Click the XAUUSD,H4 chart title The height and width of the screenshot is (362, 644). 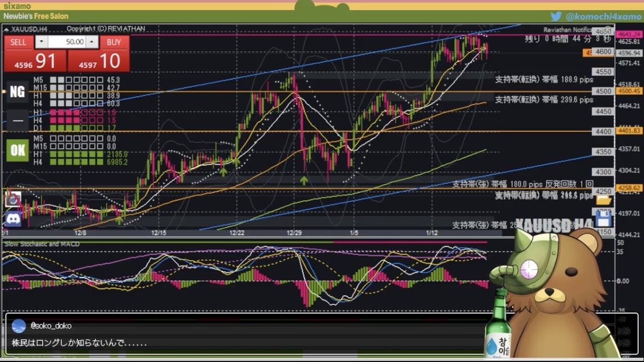coord(28,29)
